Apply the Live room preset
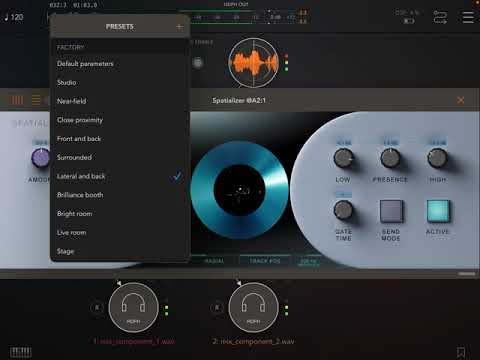Screen dimensions: 480x360 [120, 232]
